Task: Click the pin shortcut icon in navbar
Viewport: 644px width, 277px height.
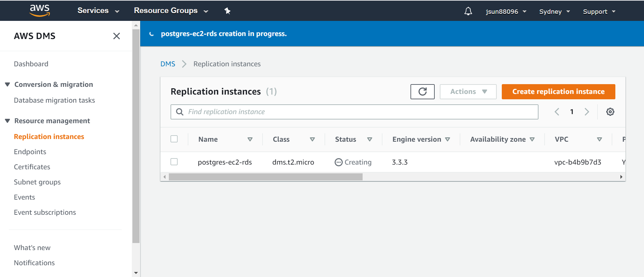Action: [x=227, y=11]
